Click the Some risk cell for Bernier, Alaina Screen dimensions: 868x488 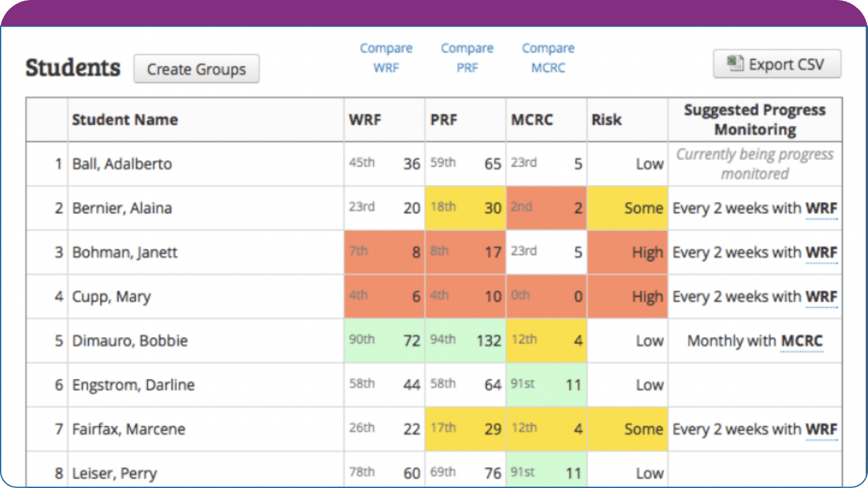click(x=627, y=208)
